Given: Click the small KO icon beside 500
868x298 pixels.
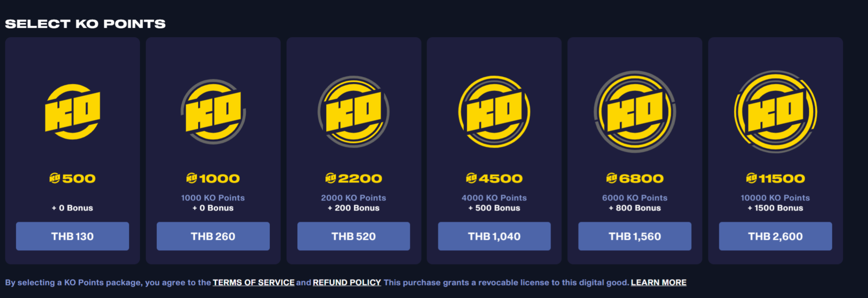Looking at the screenshot, I should (x=54, y=178).
